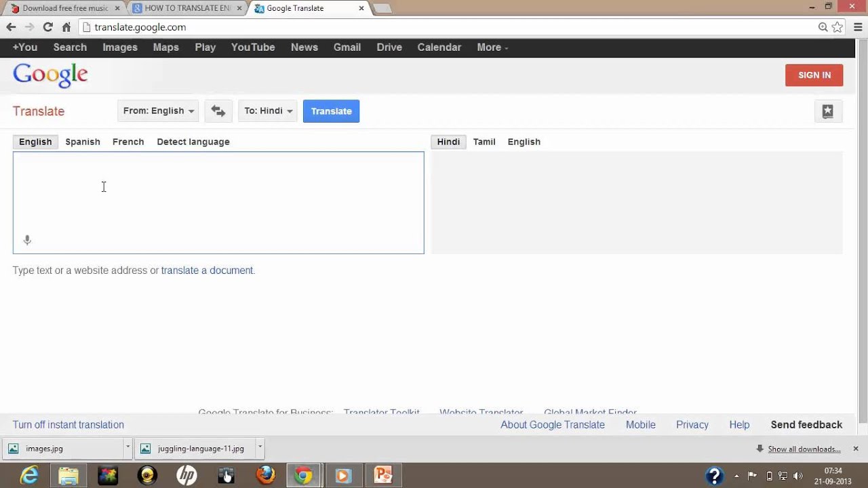
Task: Open Gmail in Google bar
Action: coord(347,47)
